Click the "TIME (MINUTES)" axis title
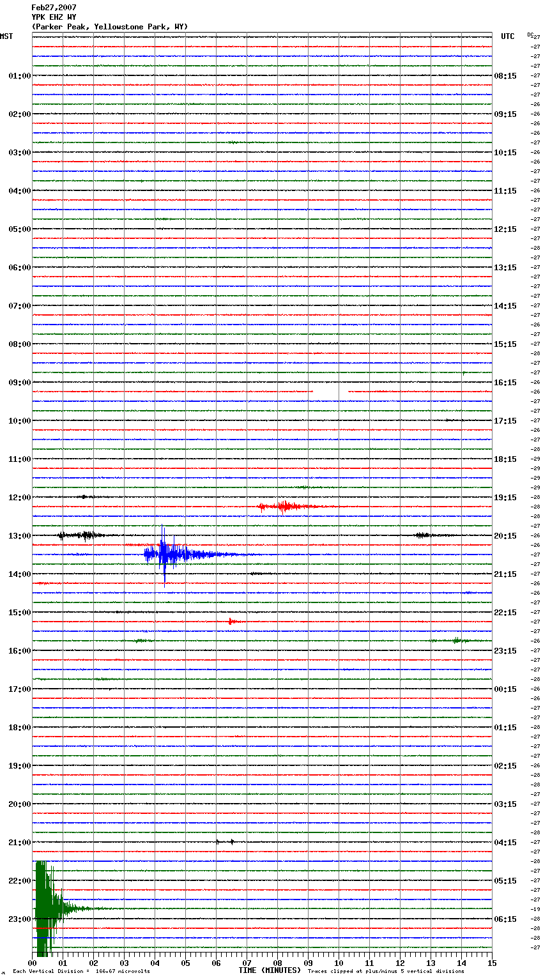Screen dimensions: 543x980 (x=270, y=970)
